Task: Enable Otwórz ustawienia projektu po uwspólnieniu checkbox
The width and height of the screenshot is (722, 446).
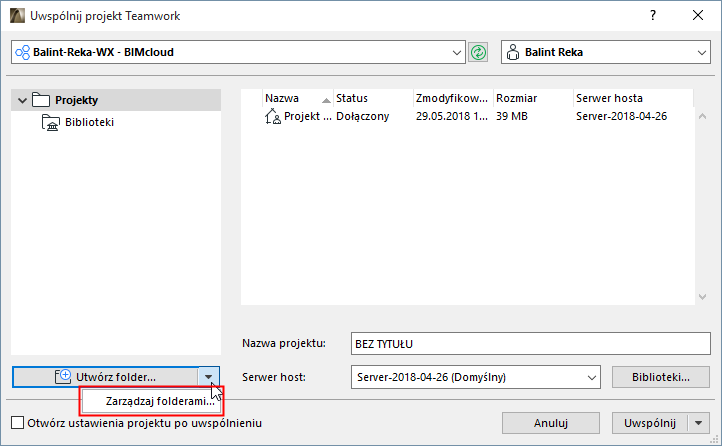Action: click(x=17, y=423)
